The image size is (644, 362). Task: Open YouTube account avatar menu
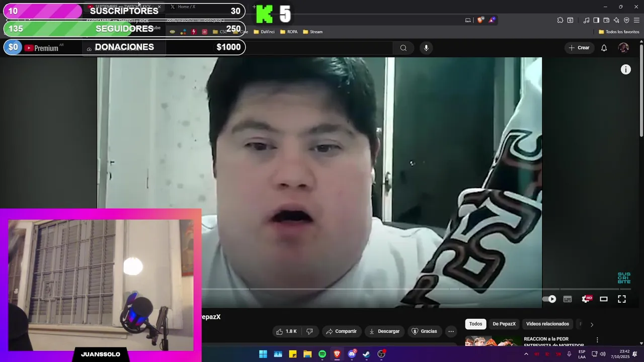coord(623,48)
